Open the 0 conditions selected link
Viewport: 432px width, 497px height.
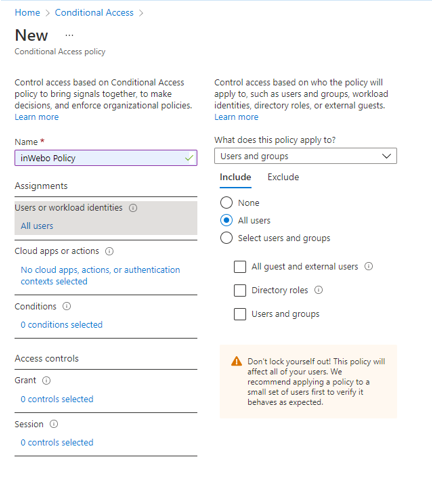coord(62,325)
